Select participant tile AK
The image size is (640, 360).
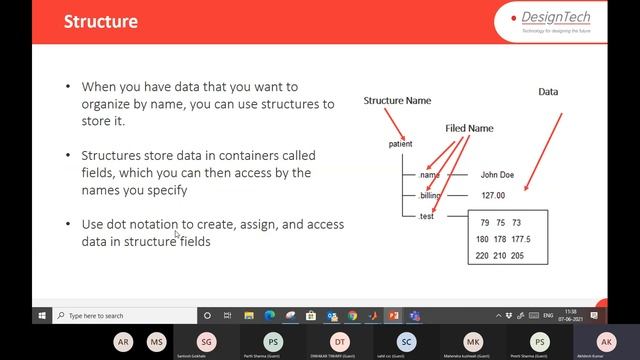pyautogui.click(x=607, y=342)
